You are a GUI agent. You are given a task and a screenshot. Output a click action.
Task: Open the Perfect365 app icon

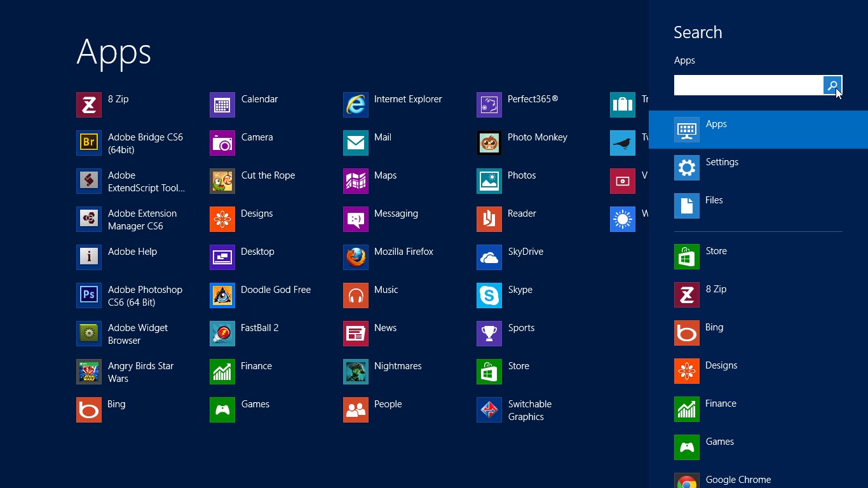click(x=489, y=105)
